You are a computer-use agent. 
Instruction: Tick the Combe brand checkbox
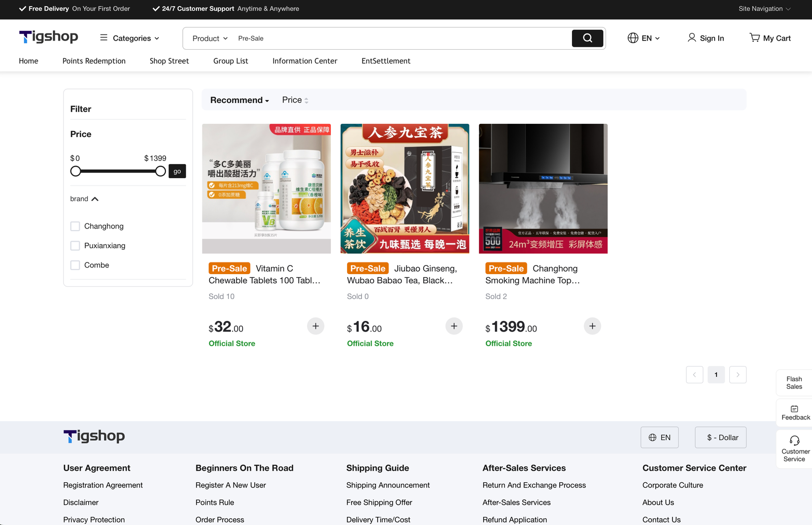[x=75, y=265]
